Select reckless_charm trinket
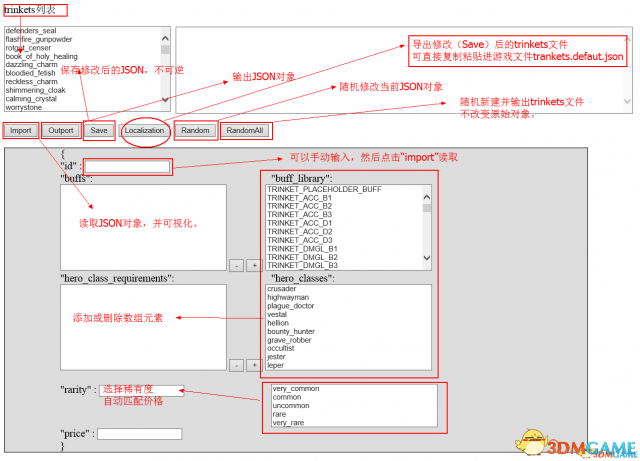 point(31,82)
